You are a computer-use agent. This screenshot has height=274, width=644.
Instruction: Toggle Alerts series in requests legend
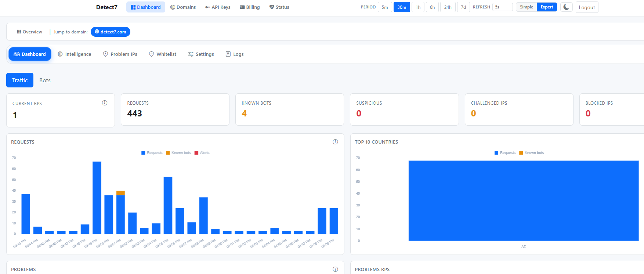[x=202, y=153]
